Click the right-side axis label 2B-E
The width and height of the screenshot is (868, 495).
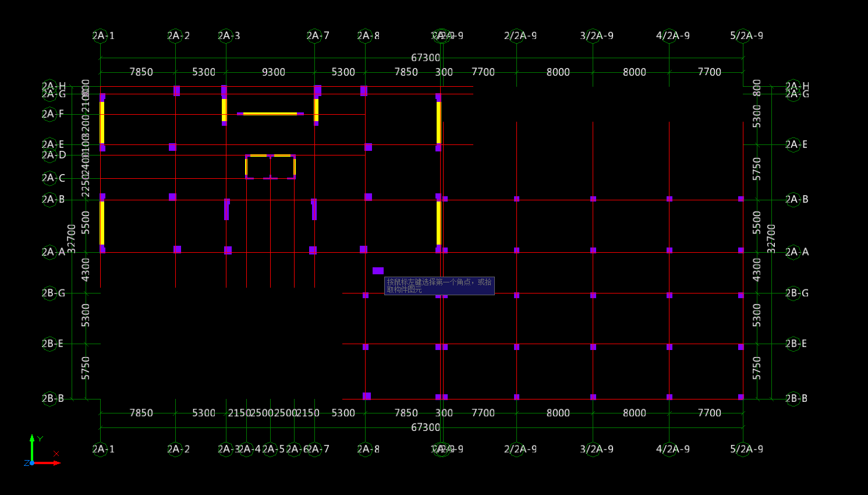tap(796, 344)
